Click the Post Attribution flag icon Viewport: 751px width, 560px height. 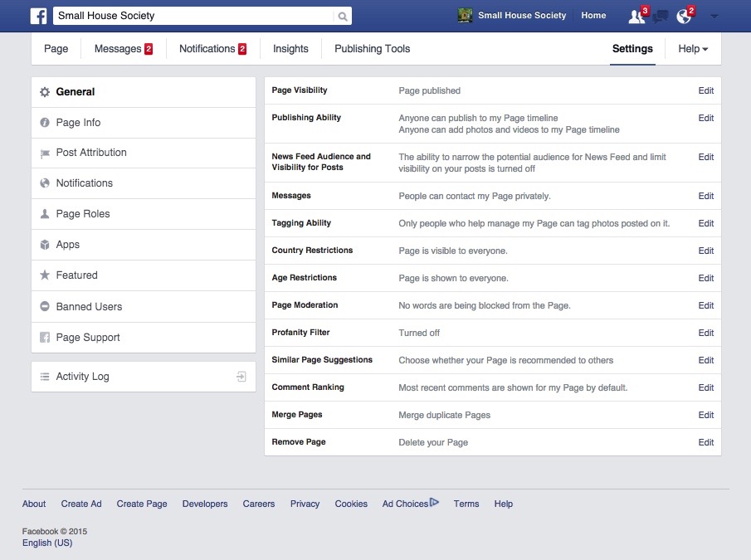pyautogui.click(x=45, y=153)
